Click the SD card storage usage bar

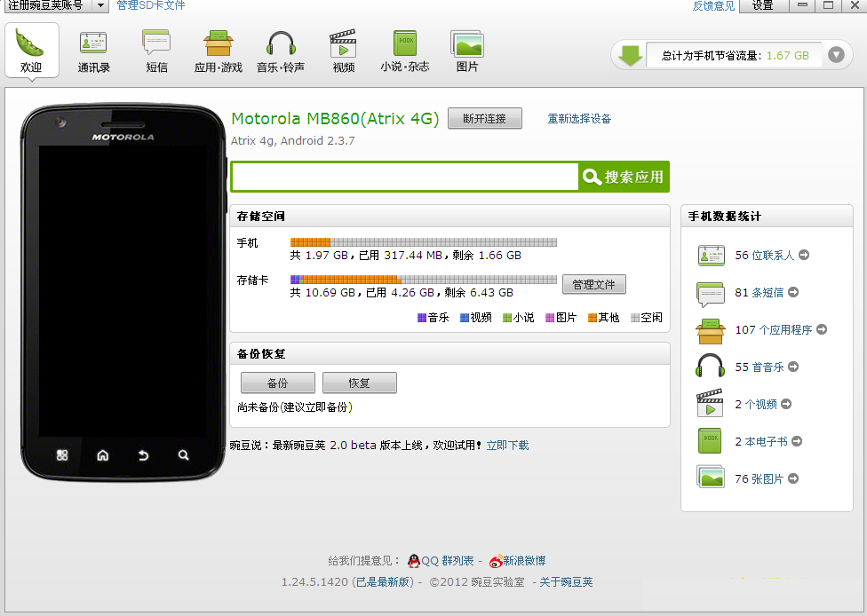pyautogui.click(x=424, y=280)
